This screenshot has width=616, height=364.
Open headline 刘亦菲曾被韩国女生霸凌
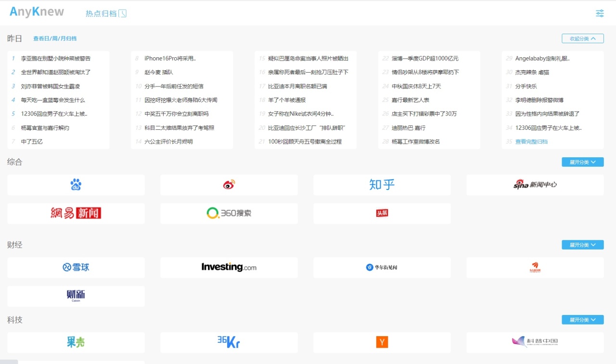coord(50,87)
